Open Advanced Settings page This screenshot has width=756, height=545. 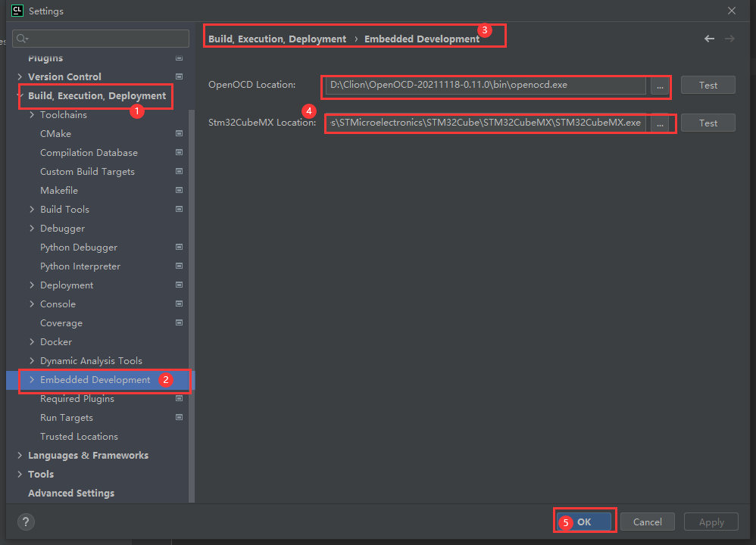coord(71,493)
